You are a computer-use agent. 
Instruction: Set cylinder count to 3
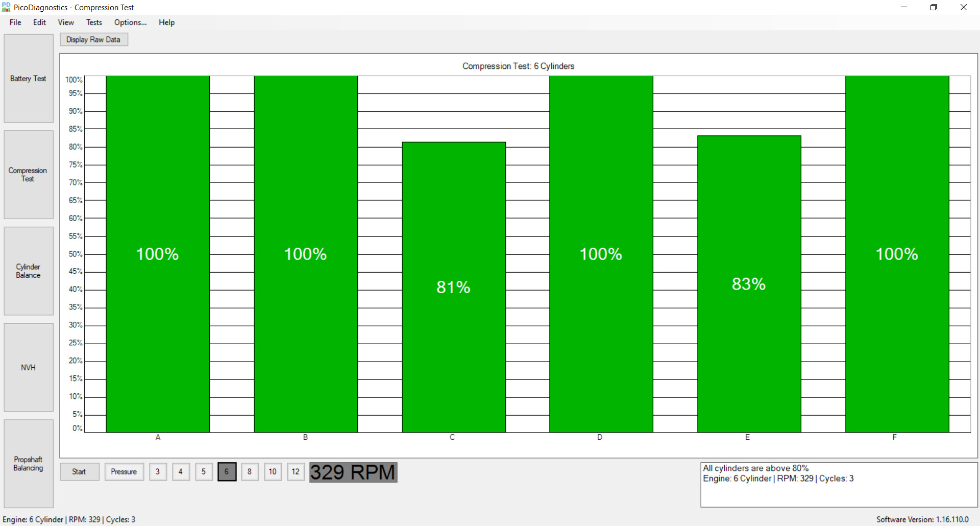[158, 472]
